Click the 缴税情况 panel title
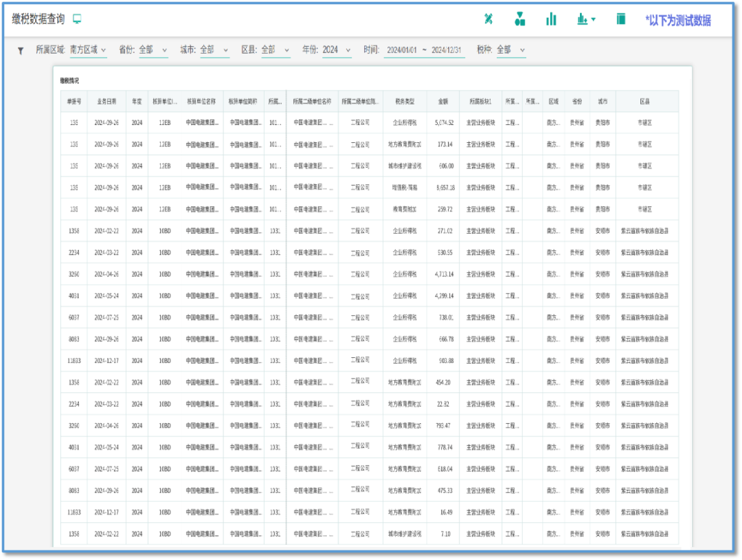The height and width of the screenshot is (560, 742). click(69, 81)
